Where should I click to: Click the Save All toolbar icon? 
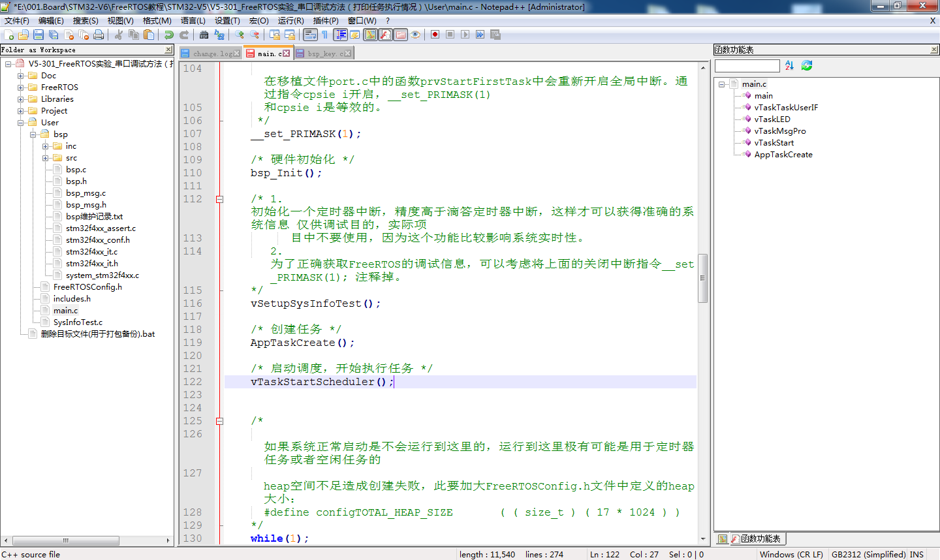tap(54, 35)
